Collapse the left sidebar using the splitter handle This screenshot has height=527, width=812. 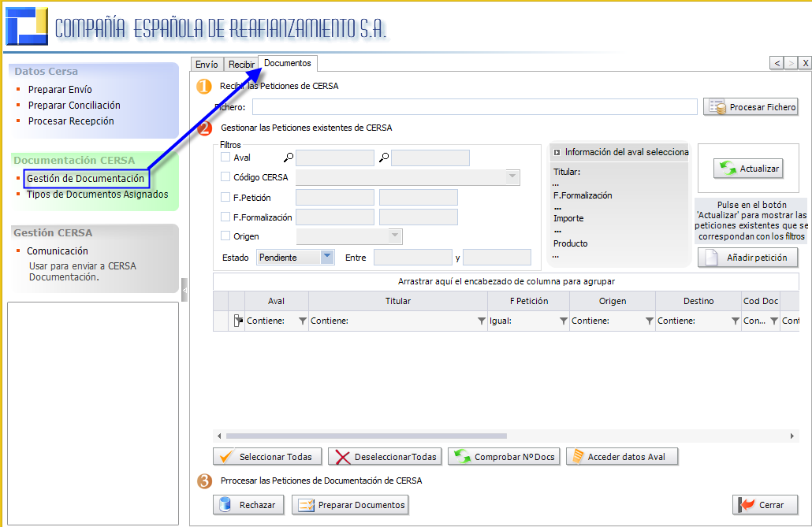[x=184, y=290]
